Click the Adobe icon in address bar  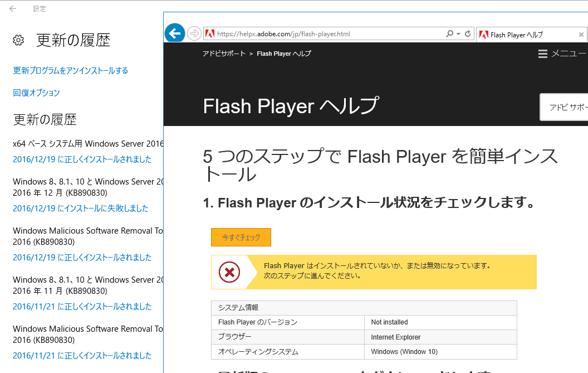pyautogui.click(x=210, y=34)
